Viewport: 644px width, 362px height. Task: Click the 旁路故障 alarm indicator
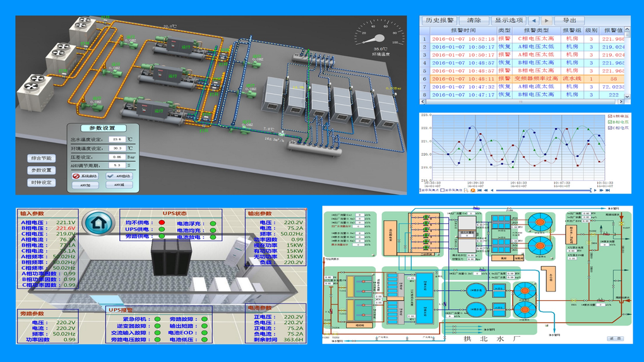(205, 319)
